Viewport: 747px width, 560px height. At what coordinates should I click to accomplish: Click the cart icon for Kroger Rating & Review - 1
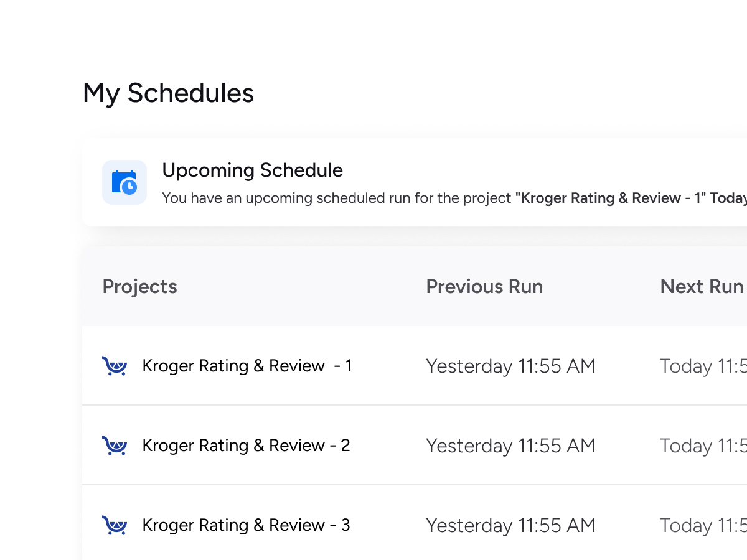click(x=115, y=366)
